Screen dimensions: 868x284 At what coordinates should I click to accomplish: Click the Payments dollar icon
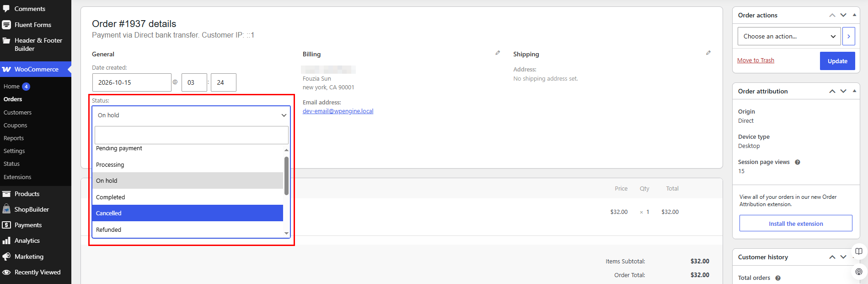click(6, 225)
